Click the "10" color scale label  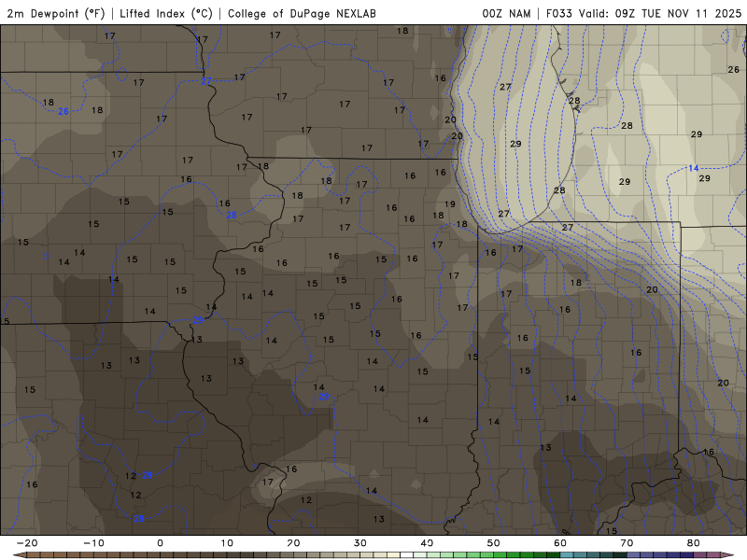227,543
